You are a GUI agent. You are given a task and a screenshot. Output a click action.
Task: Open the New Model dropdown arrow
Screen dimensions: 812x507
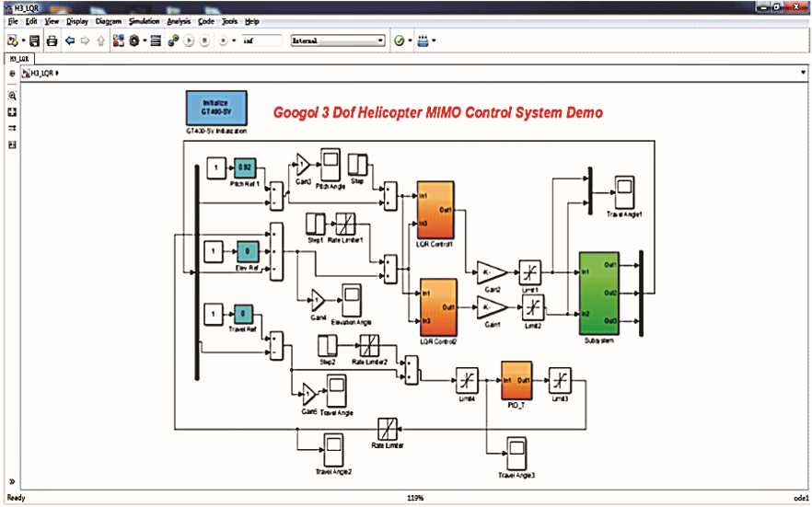pyautogui.click(x=23, y=40)
